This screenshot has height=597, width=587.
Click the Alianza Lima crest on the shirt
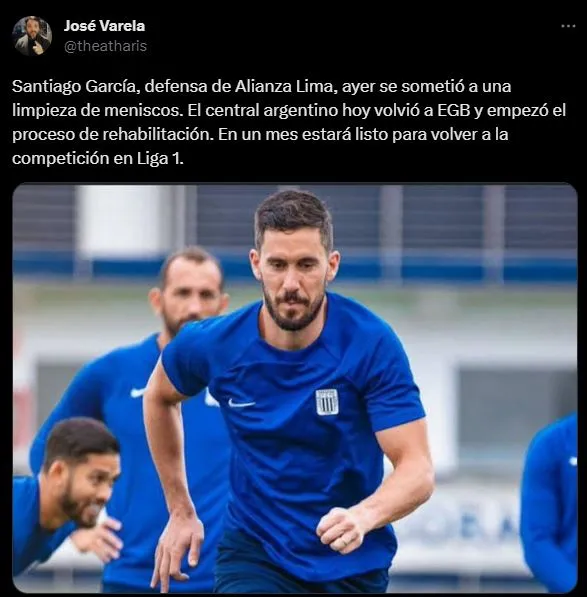(x=327, y=402)
